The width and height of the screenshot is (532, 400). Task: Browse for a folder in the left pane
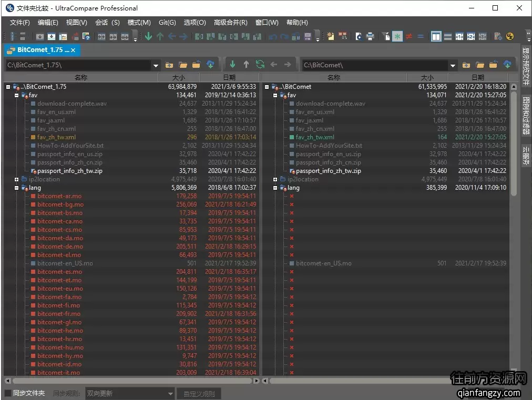tap(183, 65)
